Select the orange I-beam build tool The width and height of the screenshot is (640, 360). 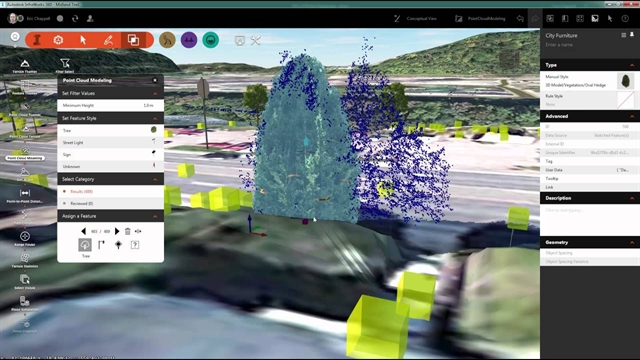click(37, 40)
